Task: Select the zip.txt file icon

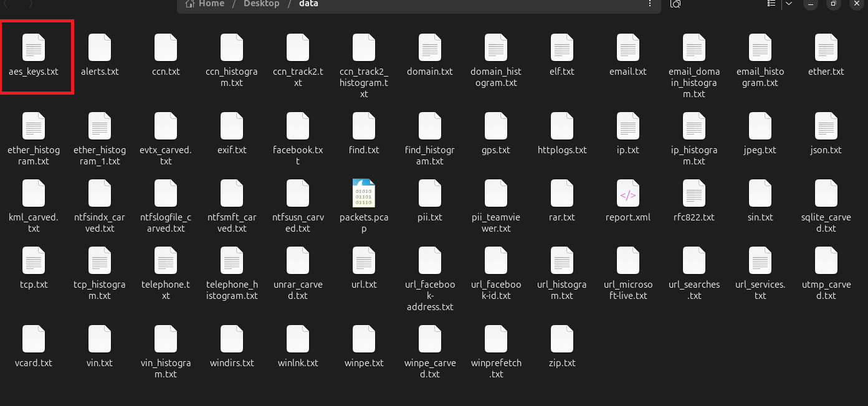Action: [562, 339]
